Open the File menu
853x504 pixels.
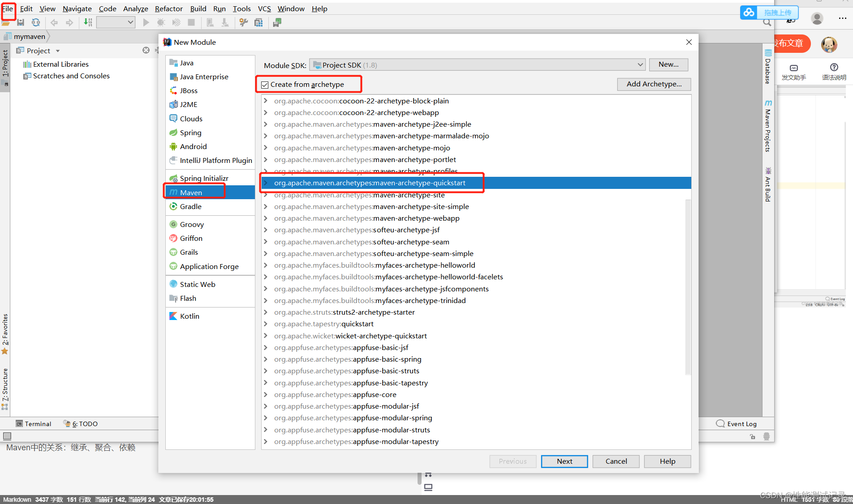tap(8, 9)
